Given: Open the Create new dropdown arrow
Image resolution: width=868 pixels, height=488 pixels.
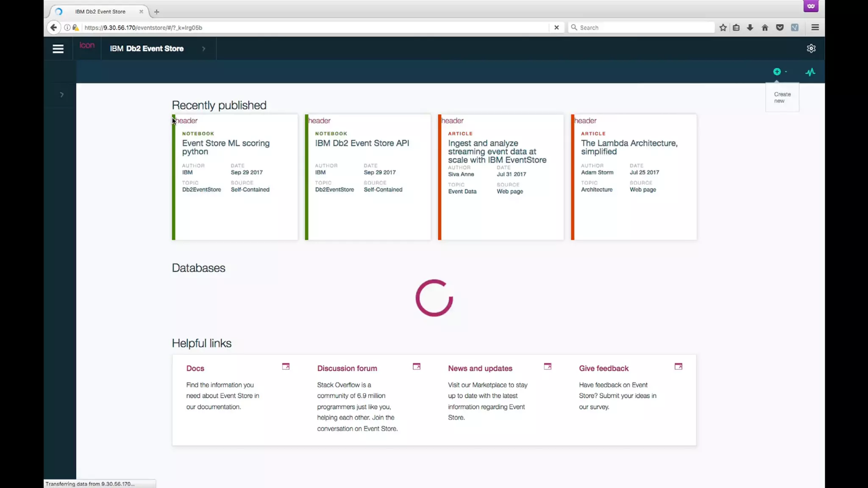Looking at the screenshot, I should [786, 72].
